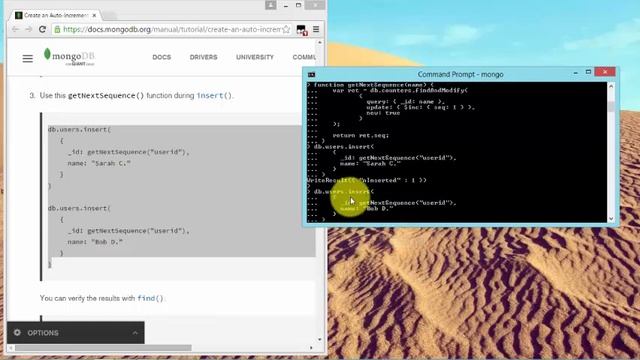Maximize the Command Prompt window

tap(588, 72)
